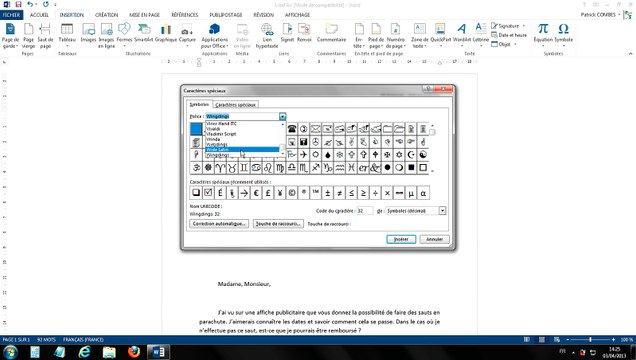Open the AFFICHAGE tab

pos(297,15)
